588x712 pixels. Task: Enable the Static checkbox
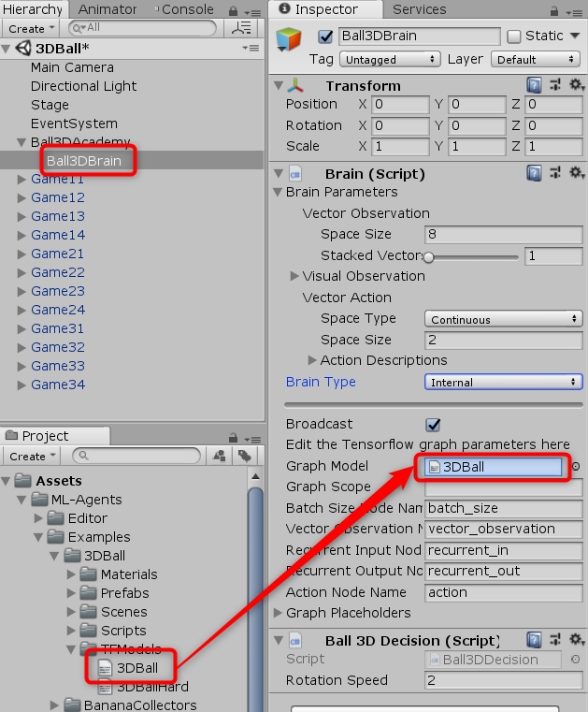[x=513, y=36]
